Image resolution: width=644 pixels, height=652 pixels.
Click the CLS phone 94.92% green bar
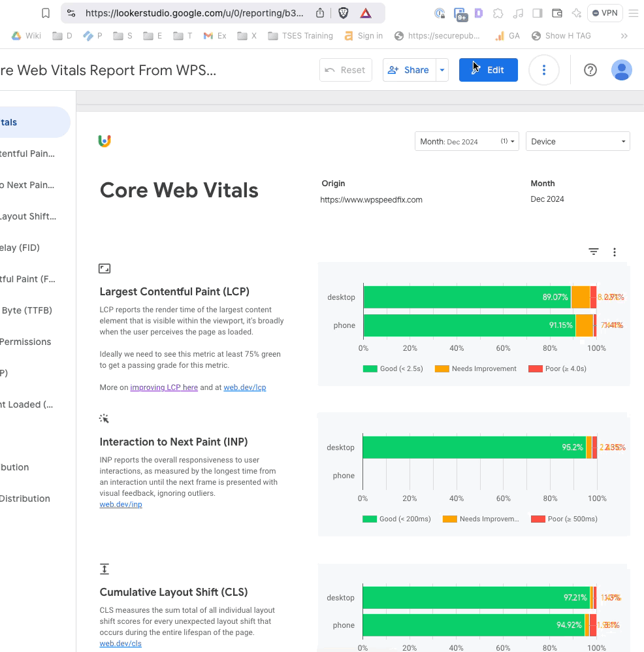[474, 625]
